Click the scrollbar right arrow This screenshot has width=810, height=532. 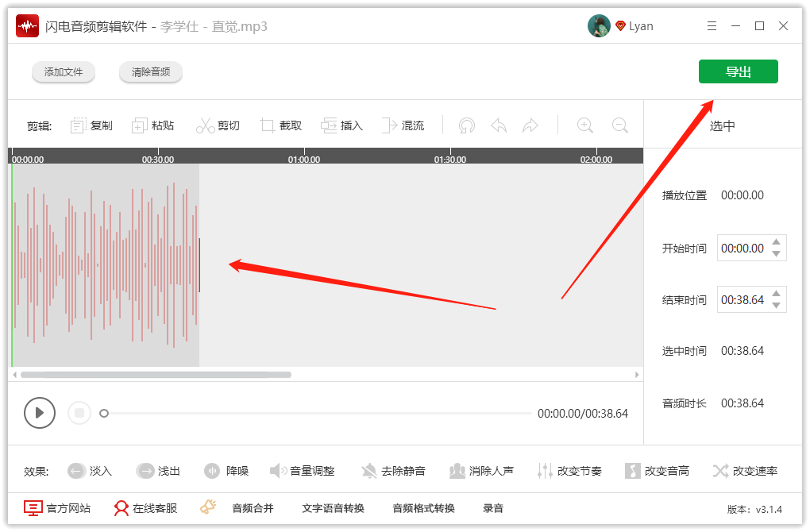[637, 375]
